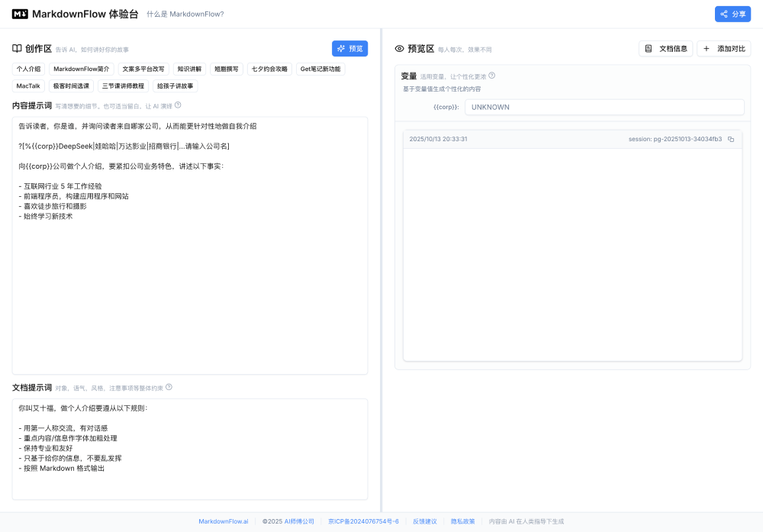This screenshot has height=532, width=763.
Task: Select the 个人介绍 template tag
Action: tap(29, 69)
